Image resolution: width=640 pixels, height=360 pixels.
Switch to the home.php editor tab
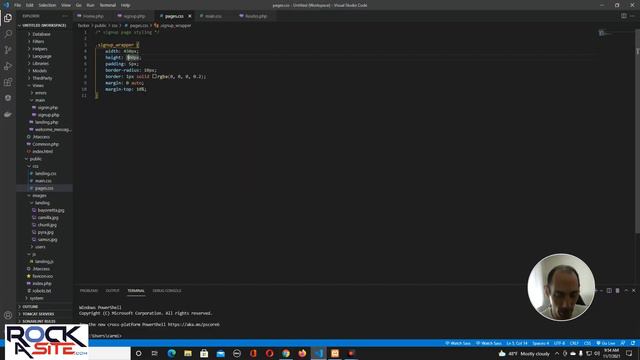[93, 16]
